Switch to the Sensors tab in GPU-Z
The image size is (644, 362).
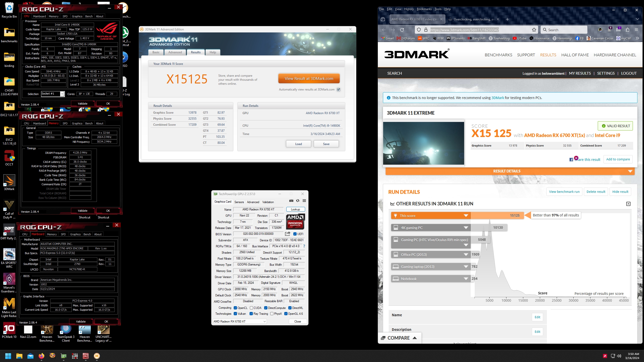pyautogui.click(x=239, y=202)
